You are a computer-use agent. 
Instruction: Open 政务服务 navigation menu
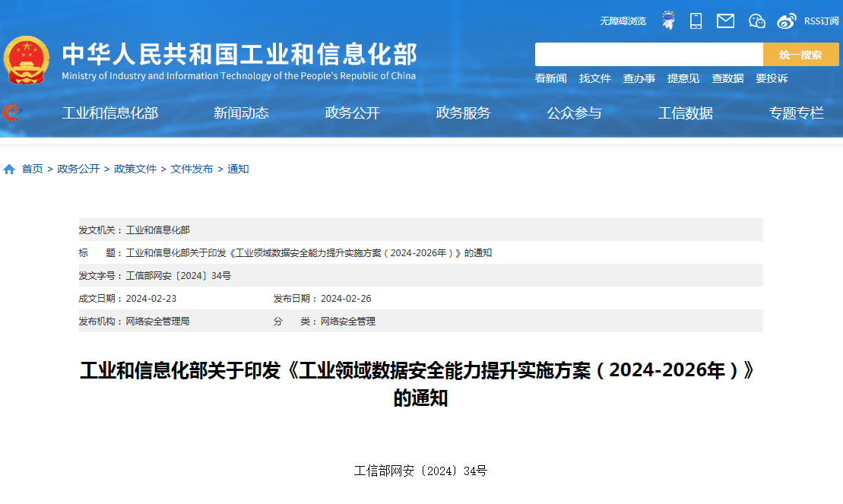tap(463, 113)
